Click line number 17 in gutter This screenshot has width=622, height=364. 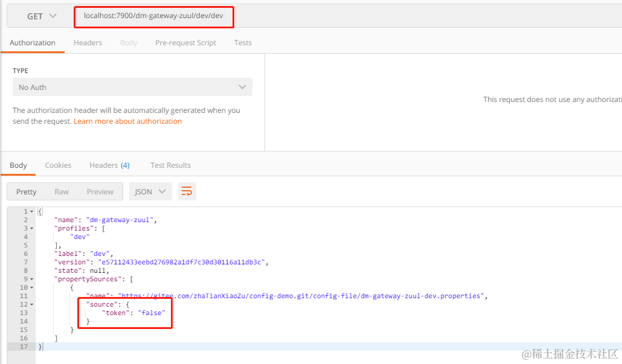pos(24,347)
